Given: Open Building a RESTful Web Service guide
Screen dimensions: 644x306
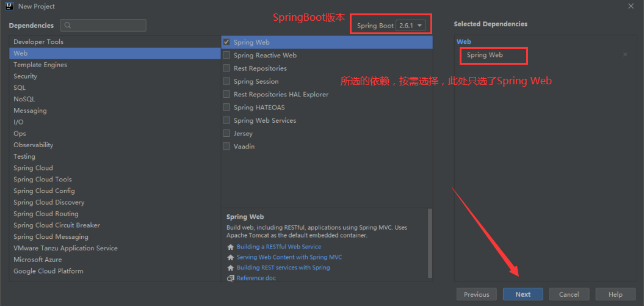Looking at the screenshot, I should [x=279, y=247].
